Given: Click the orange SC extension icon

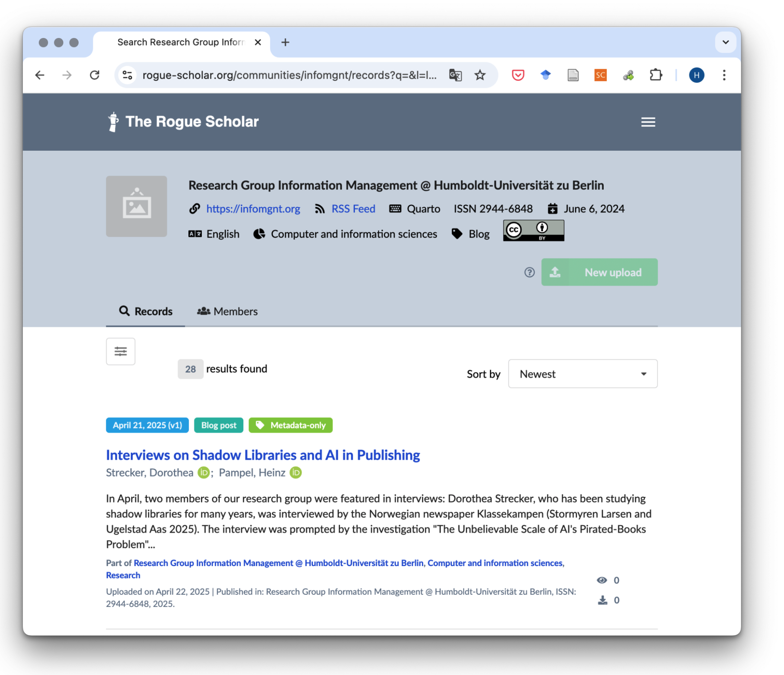Looking at the screenshot, I should pos(601,75).
